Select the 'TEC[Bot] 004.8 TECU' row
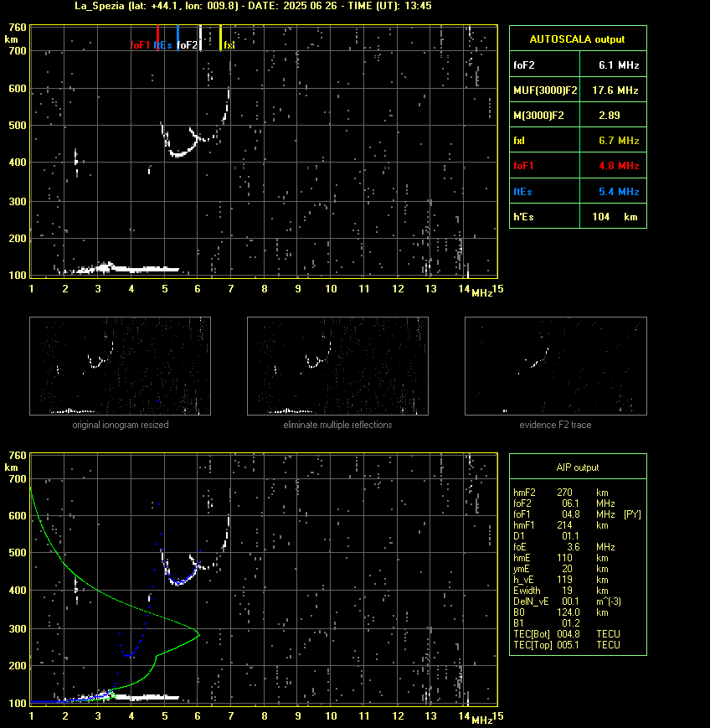The height and width of the screenshot is (728, 710). (567, 633)
